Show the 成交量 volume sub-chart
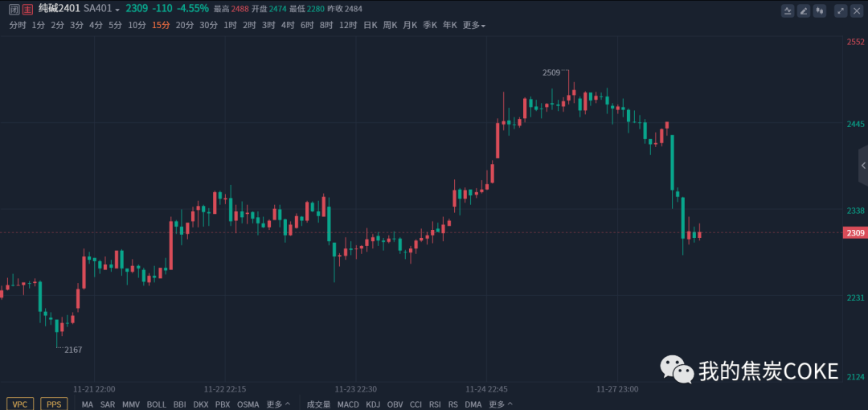 coord(318,404)
